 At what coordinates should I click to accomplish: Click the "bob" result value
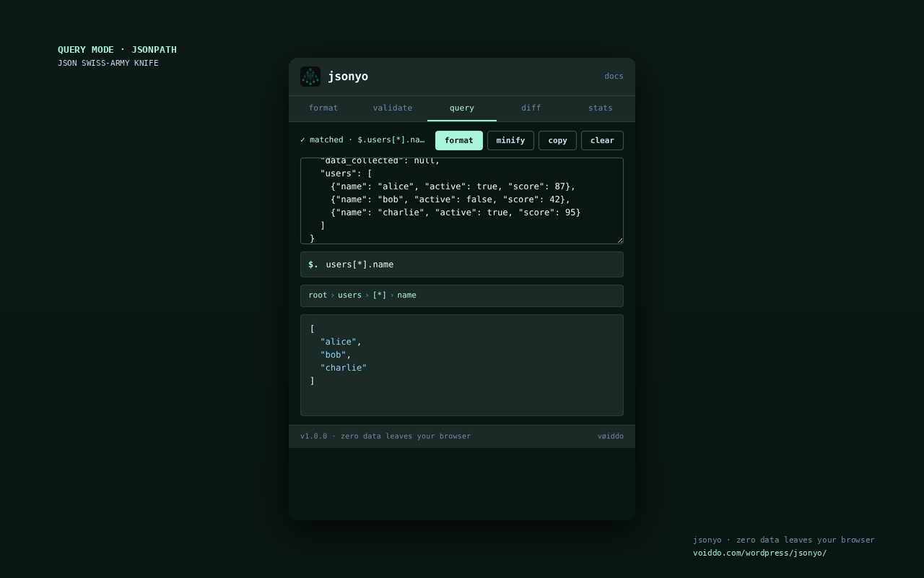coord(333,355)
